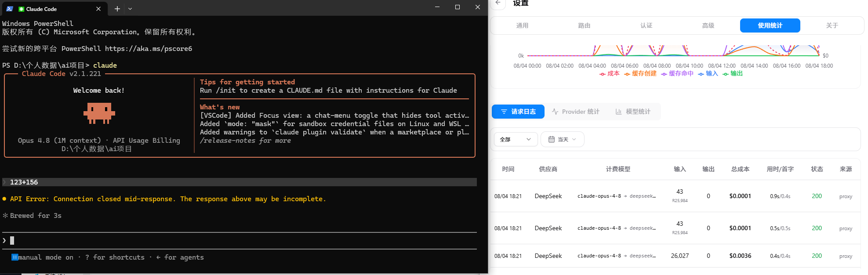
Task: Toggle the 输出 chart legend item
Action: pos(733,73)
